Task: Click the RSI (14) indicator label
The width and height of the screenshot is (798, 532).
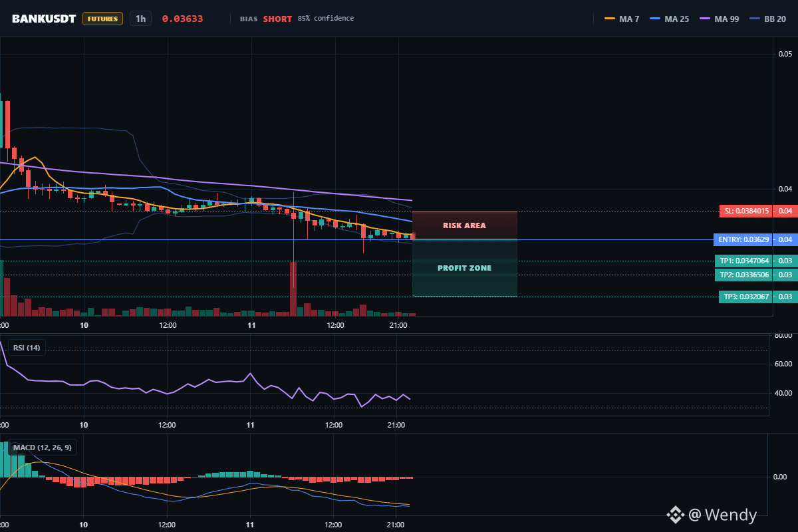Action: pos(27,348)
